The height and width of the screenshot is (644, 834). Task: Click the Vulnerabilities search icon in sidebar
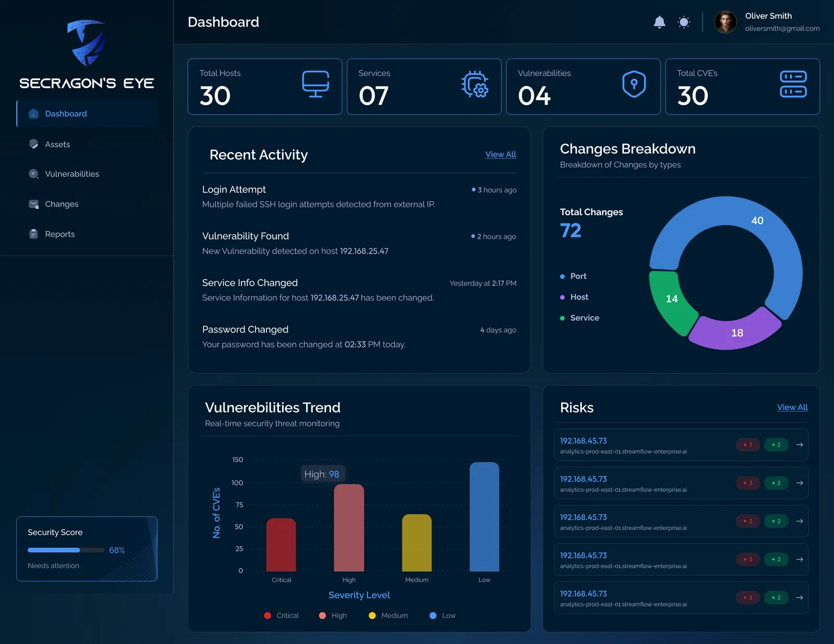tap(34, 174)
